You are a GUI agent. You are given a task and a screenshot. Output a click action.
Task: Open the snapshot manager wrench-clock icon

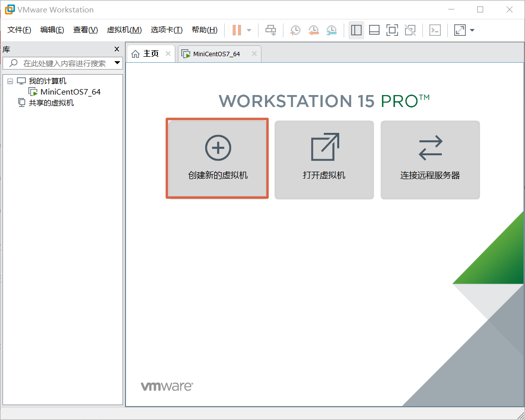click(x=331, y=30)
